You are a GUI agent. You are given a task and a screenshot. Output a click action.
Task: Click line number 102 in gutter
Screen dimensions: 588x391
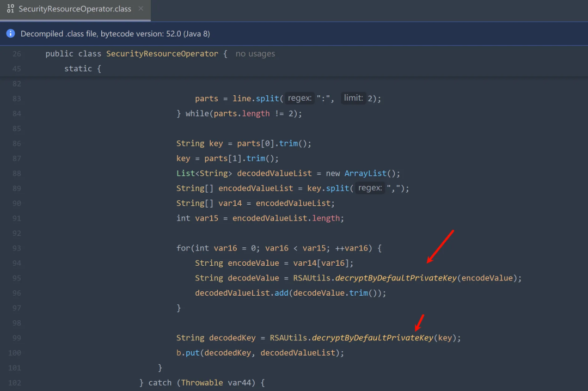15,383
